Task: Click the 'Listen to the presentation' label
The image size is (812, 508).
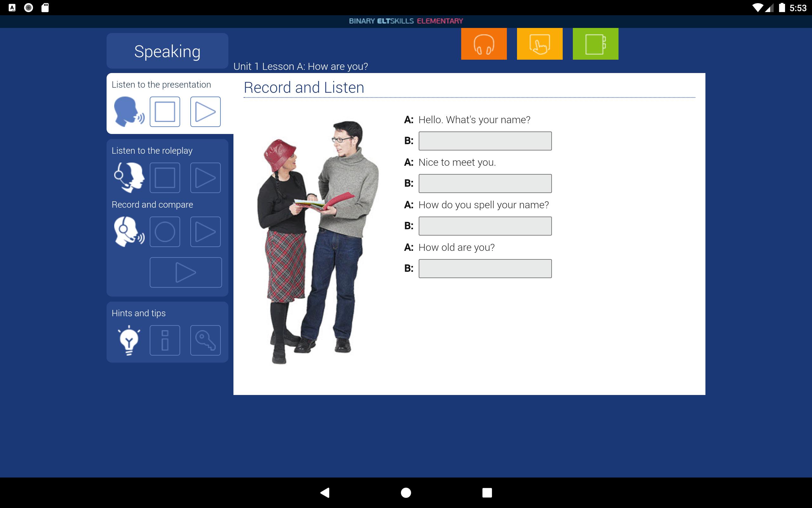Action: tap(161, 84)
